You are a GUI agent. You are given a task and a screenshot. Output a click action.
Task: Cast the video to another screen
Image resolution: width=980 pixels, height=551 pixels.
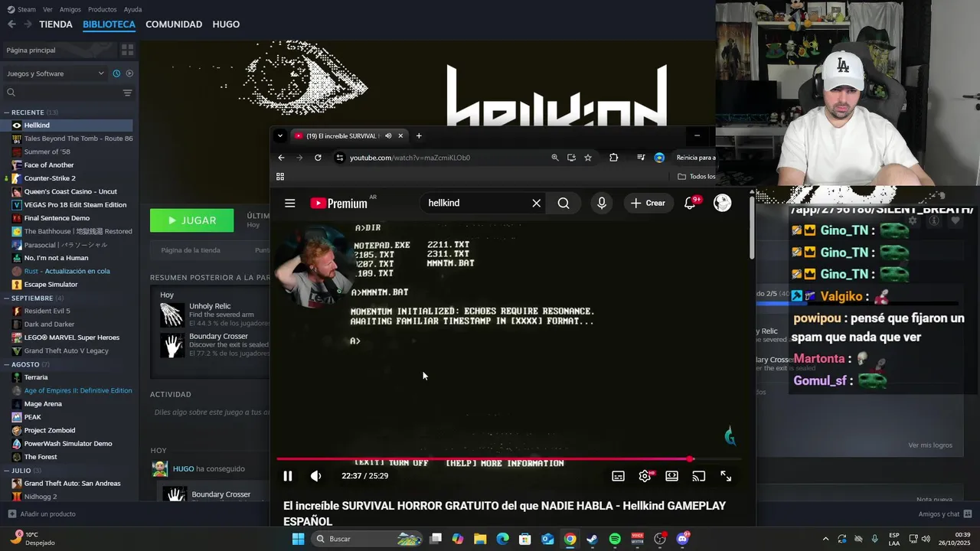(698, 476)
